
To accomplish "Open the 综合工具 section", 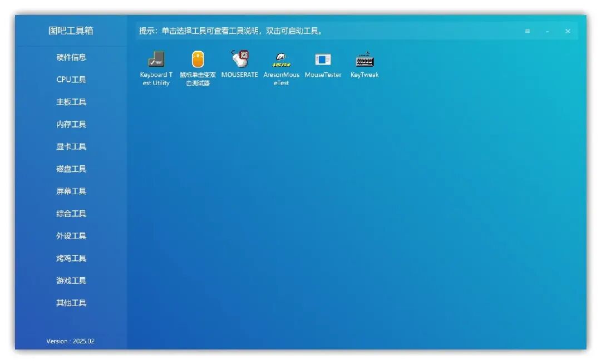I will [71, 213].
